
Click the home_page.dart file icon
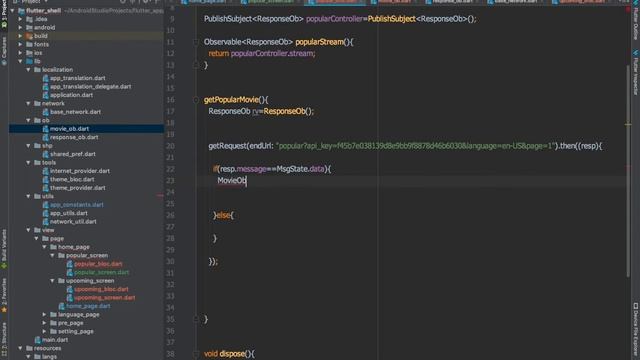point(61,306)
